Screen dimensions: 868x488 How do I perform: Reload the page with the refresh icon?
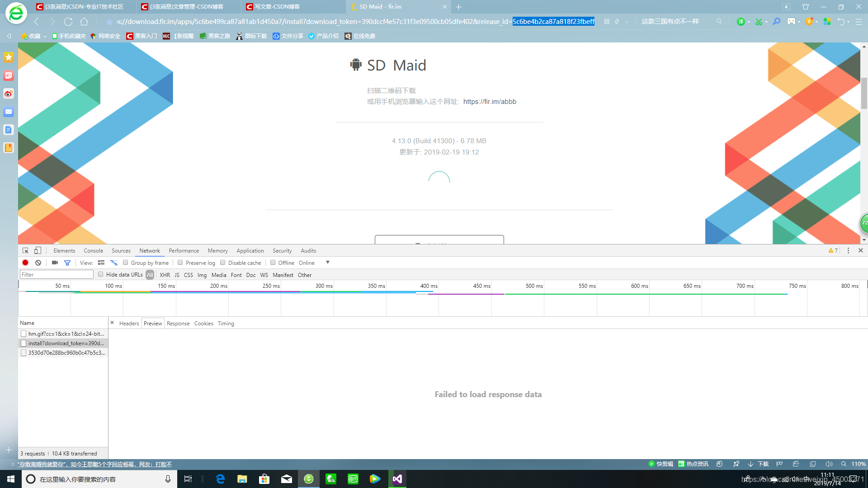pyautogui.click(x=68, y=22)
